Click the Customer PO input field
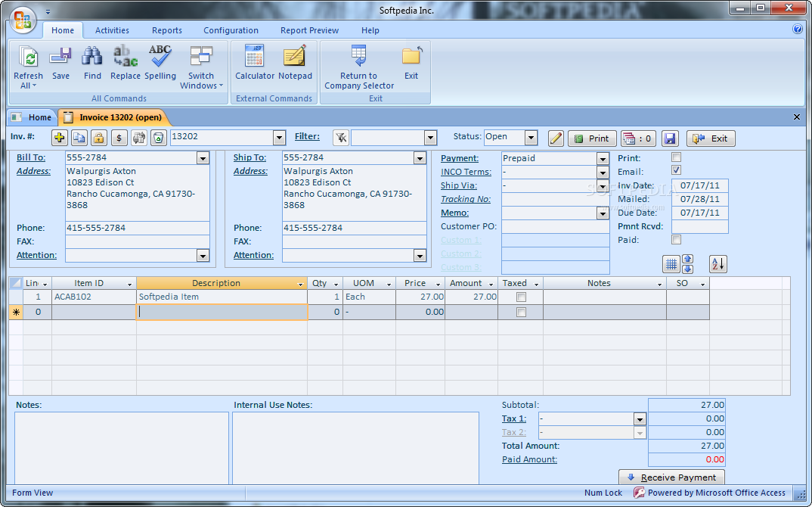Viewport: 812px width, 507px height. pyautogui.click(x=555, y=226)
